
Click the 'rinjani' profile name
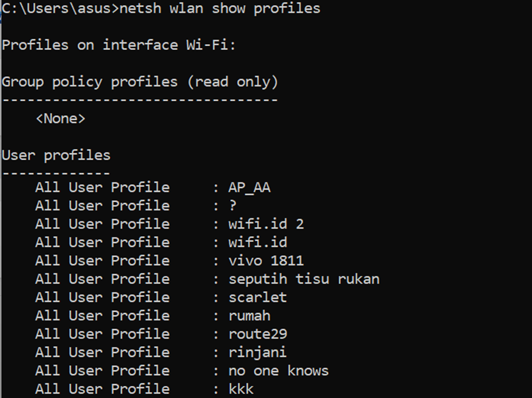258,353
